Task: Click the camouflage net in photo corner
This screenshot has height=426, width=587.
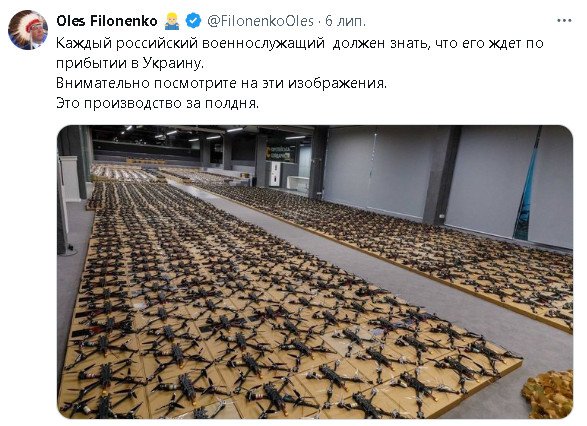Action: click(x=548, y=394)
